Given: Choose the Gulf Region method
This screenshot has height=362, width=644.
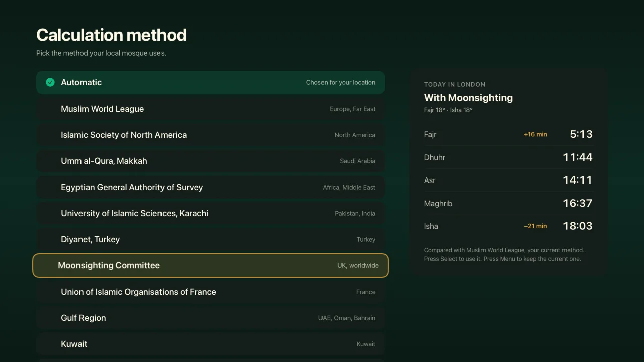Looking at the screenshot, I should (210, 318).
